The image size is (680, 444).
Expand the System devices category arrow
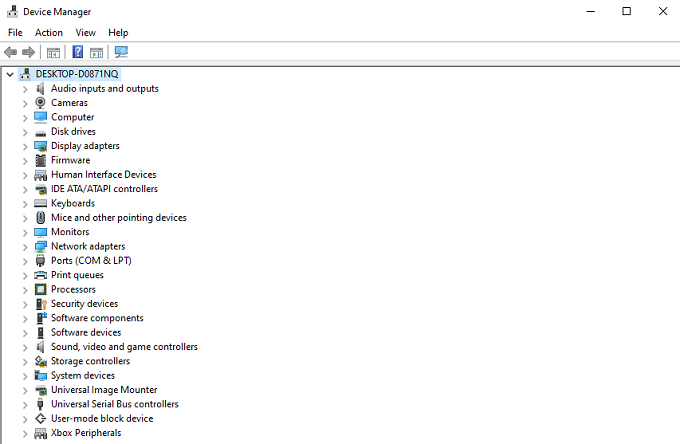(25, 376)
